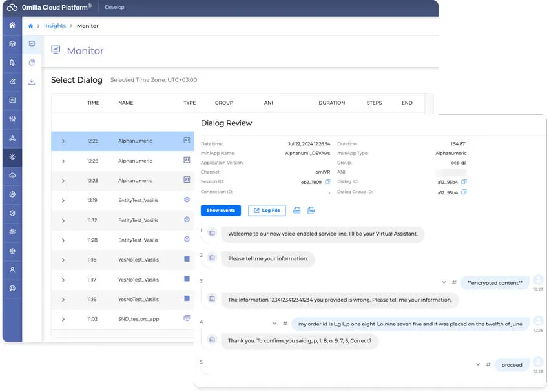Click the globe icon at the sidebar bottom
549x392 pixels.
12,288
